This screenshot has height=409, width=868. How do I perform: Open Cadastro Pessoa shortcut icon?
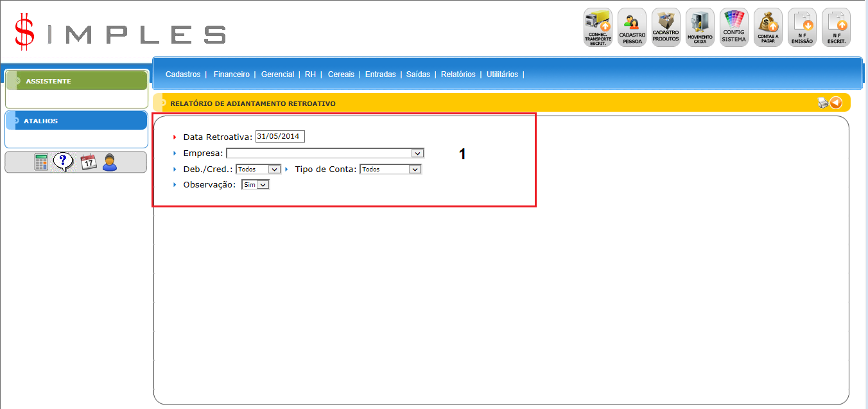tap(632, 27)
